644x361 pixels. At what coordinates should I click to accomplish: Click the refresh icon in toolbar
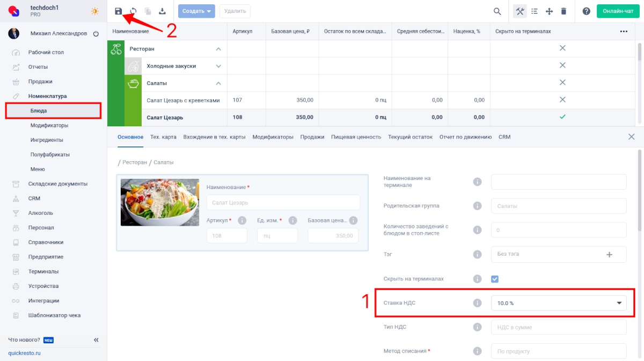[x=133, y=11]
